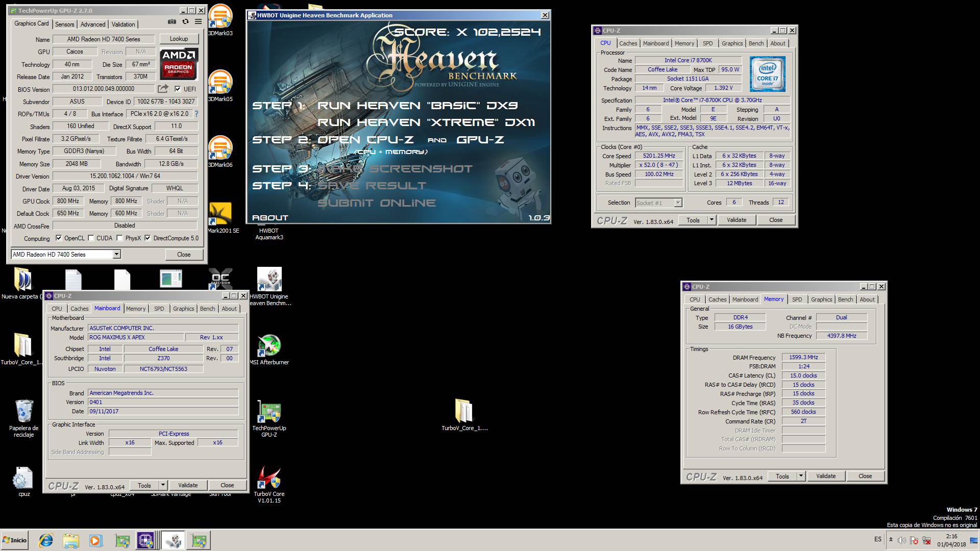Viewport: 980px width, 551px height.
Task: Open the Bench tab in CPU-Z Mainboard window
Action: [x=207, y=309]
